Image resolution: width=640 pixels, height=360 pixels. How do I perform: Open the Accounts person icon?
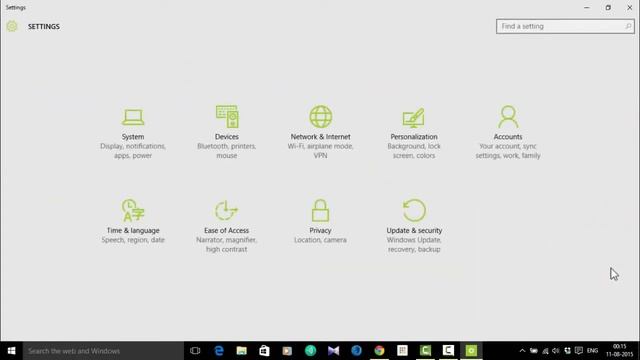(508, 117)
